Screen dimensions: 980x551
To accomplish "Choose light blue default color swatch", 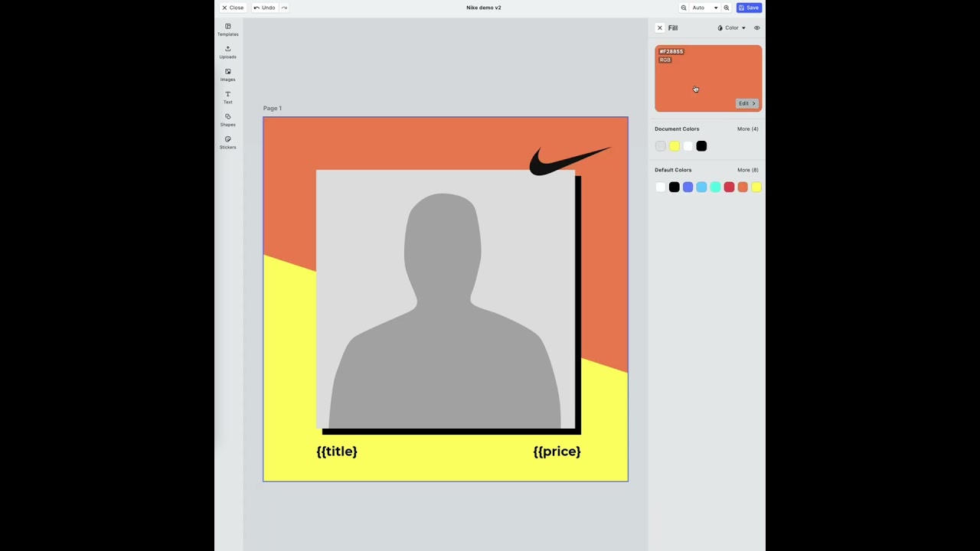I will click(701, 187).
